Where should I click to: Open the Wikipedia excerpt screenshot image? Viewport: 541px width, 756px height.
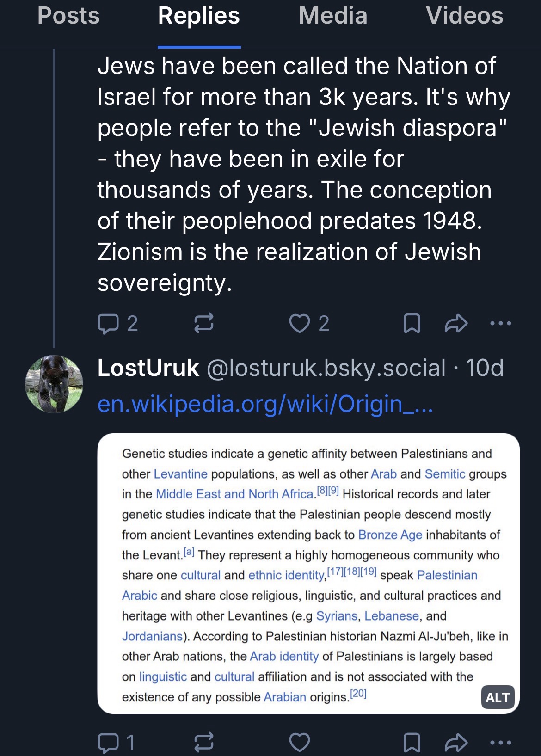(308, 573)
